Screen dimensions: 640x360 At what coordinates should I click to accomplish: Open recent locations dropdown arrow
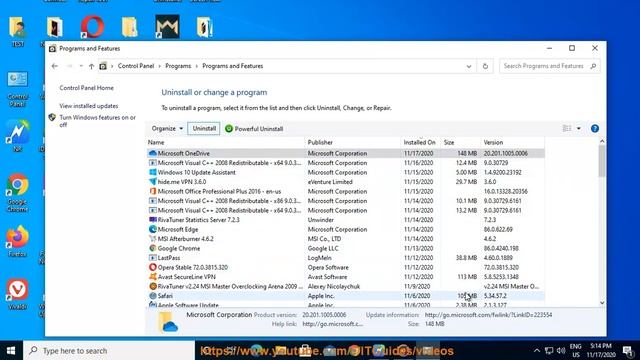pos(81,66)
